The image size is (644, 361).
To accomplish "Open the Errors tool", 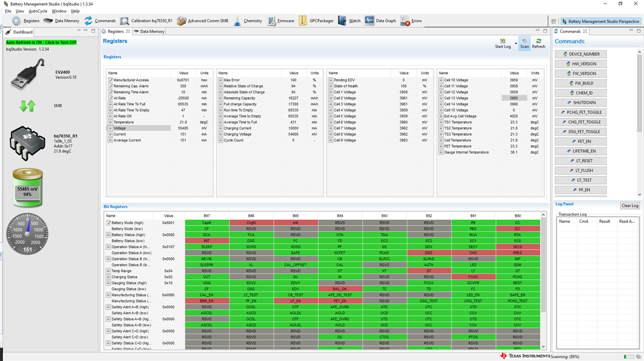I will (411, 21).
